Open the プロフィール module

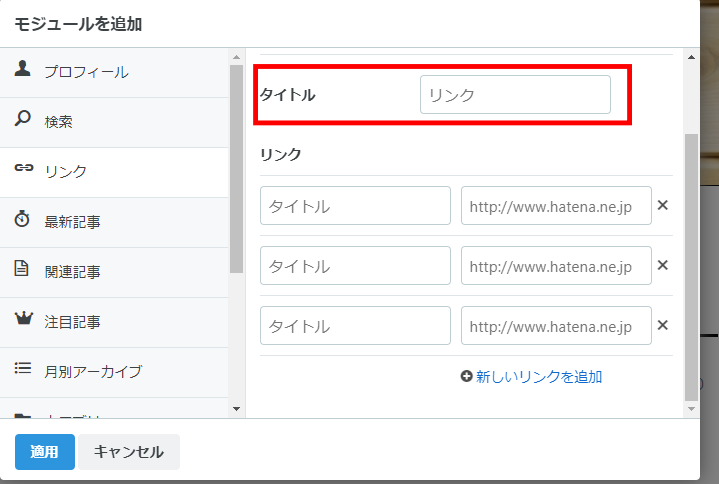[x=114, y=72]
